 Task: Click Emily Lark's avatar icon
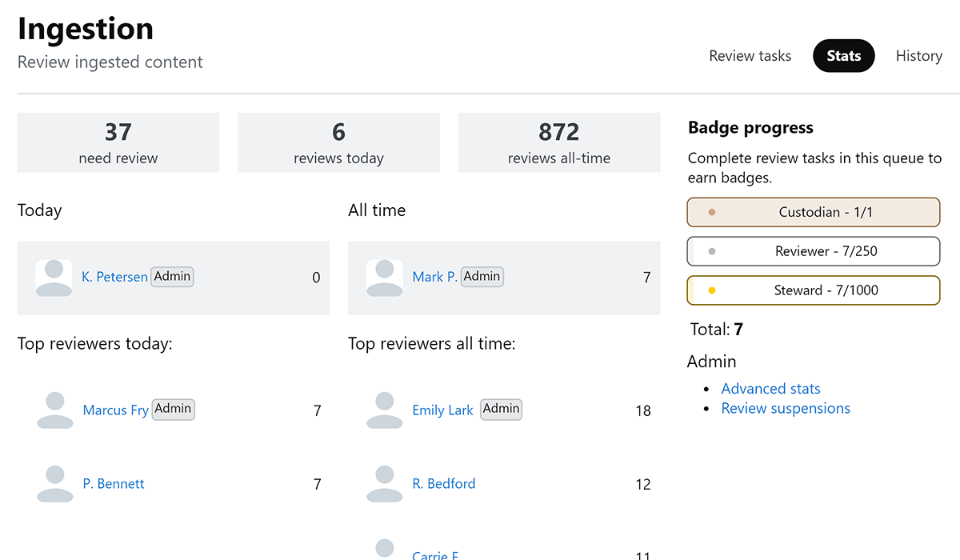coord(385,410)
